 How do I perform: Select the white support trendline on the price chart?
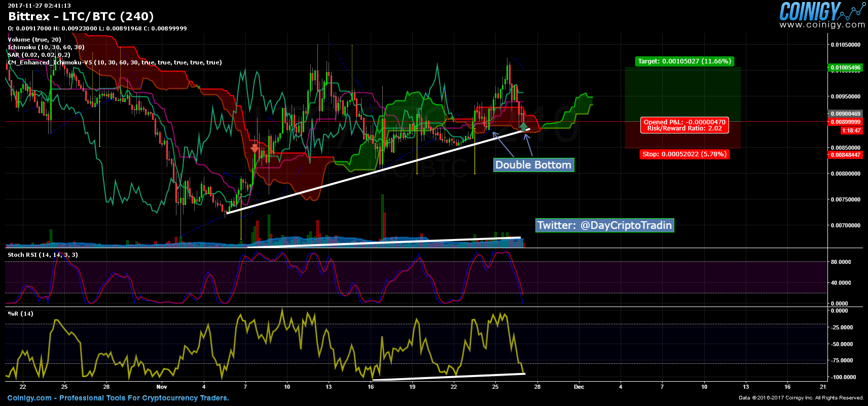coord(378,171)
